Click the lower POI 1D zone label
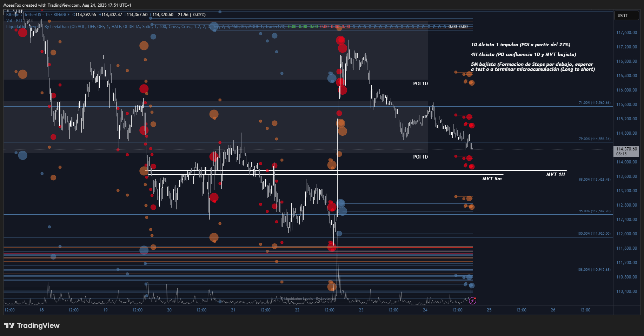Viewport: 644px width, 336px height. click(420, 157)
